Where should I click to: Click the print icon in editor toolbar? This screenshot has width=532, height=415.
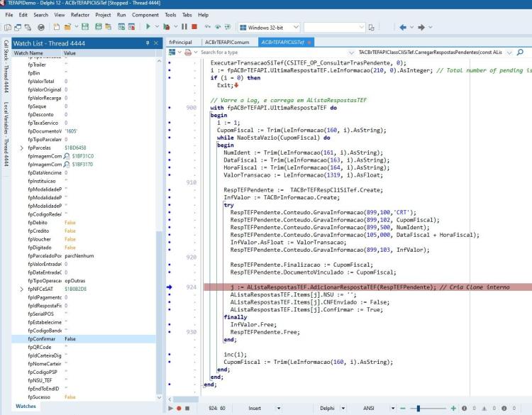click(x=188, y=52)
